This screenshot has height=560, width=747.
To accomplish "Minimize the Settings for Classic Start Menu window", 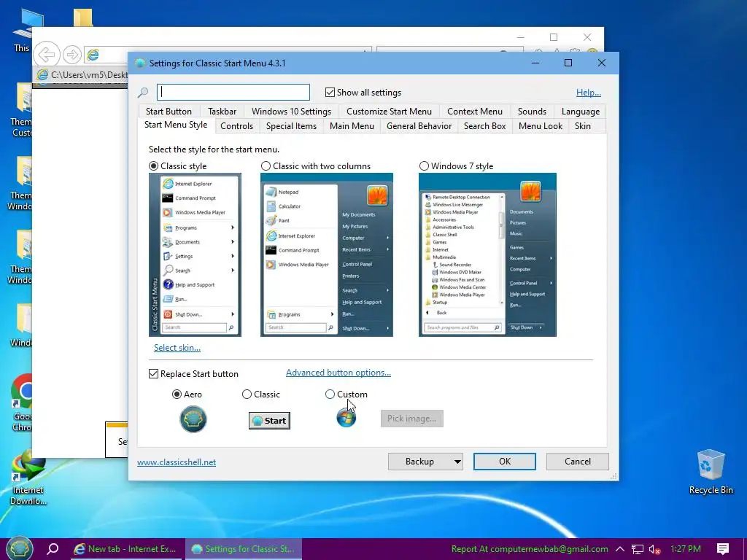I will (535, 63).
